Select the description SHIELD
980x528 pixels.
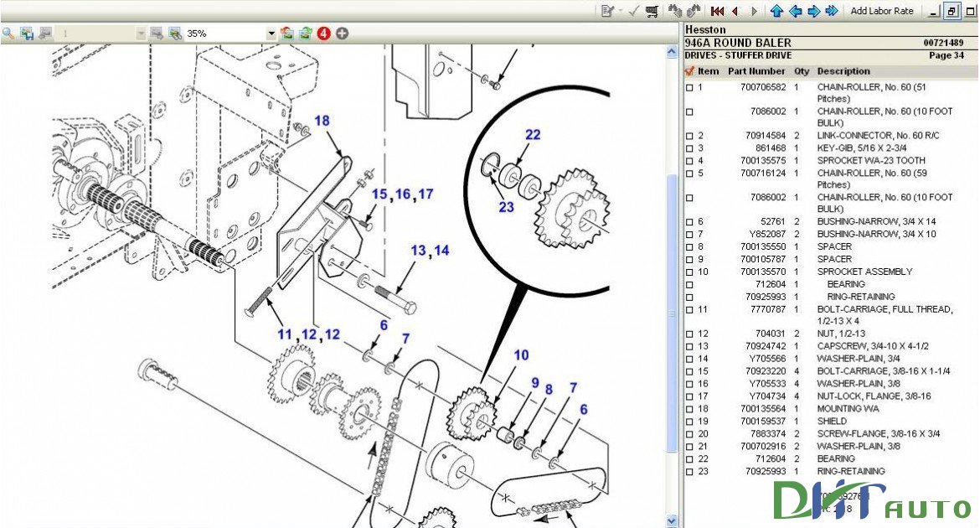[832, 422]
